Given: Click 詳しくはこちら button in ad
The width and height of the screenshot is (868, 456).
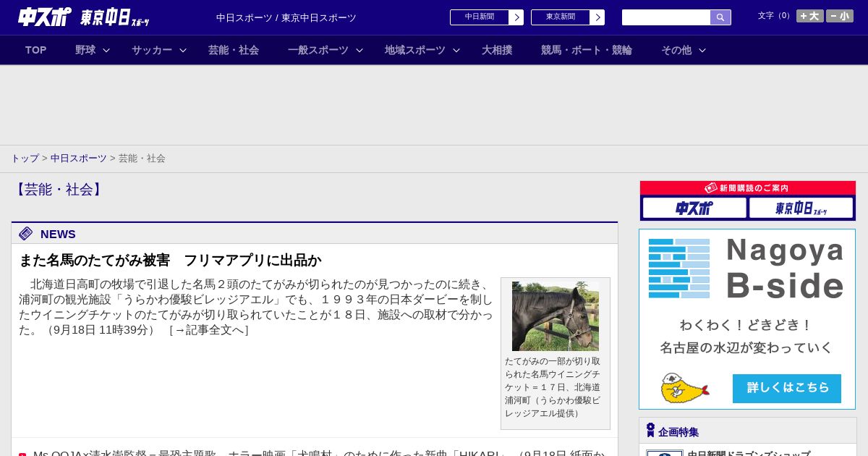Looking at the screenshot, I should click(787, 389).
